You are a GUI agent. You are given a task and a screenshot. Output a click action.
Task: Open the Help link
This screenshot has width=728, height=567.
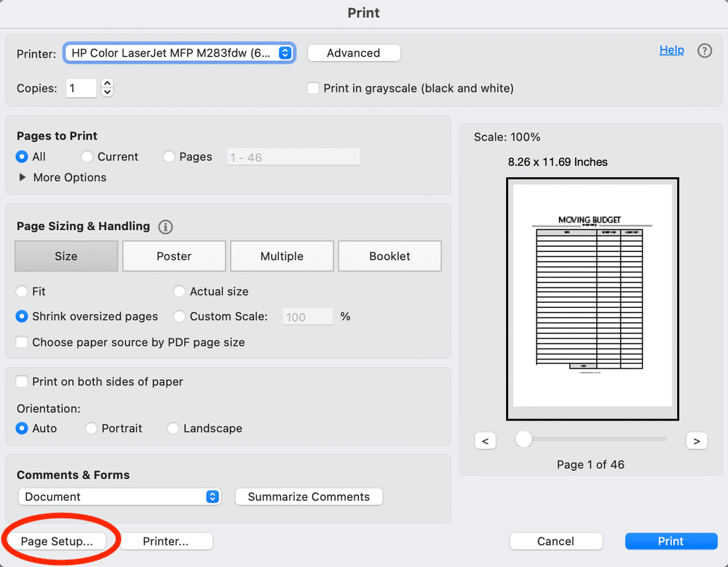(671, 49)
